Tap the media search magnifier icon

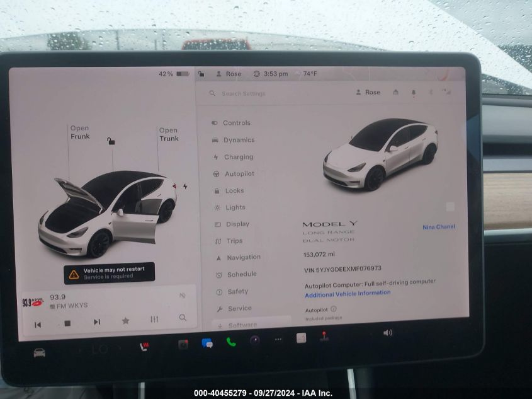click(x=183, y=318)
